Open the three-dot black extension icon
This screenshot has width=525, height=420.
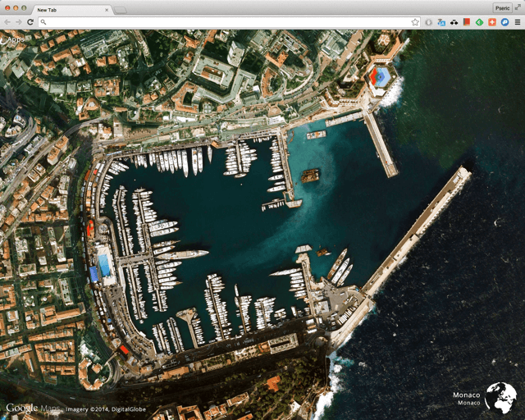pyautogui.click(x=454, y=22)
